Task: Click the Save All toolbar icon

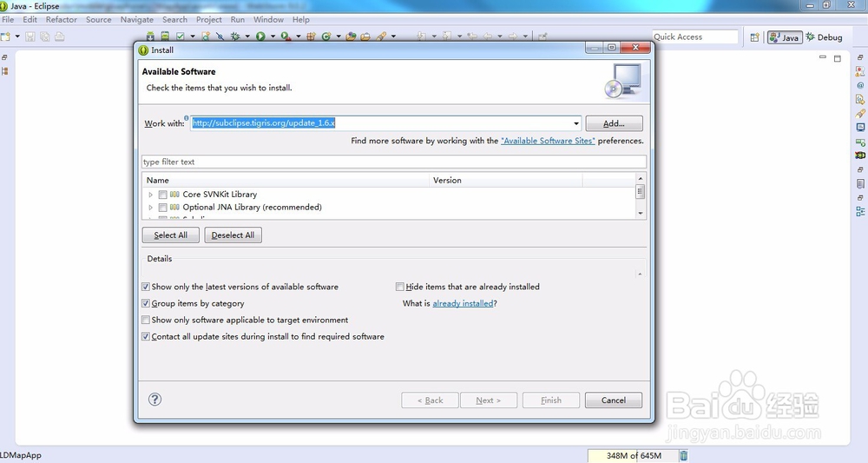Action: pos(44,36)
